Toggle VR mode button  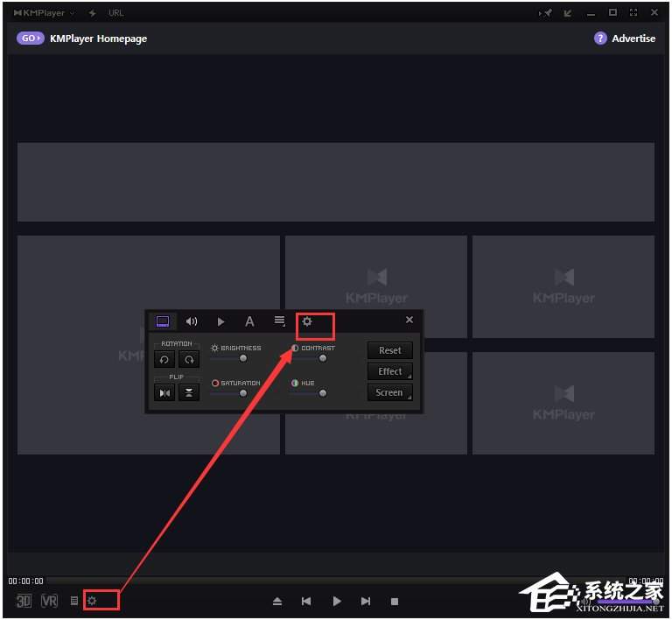click(49, 601)
